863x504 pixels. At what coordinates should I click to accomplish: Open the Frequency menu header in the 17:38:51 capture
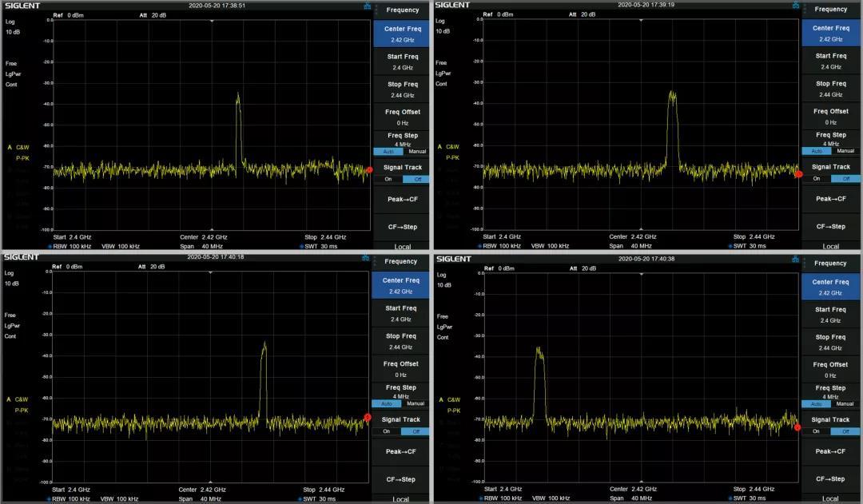tap(402, 10)
